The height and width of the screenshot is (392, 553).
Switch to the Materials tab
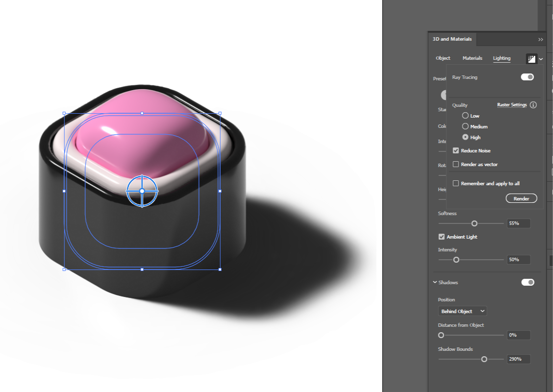472,58
